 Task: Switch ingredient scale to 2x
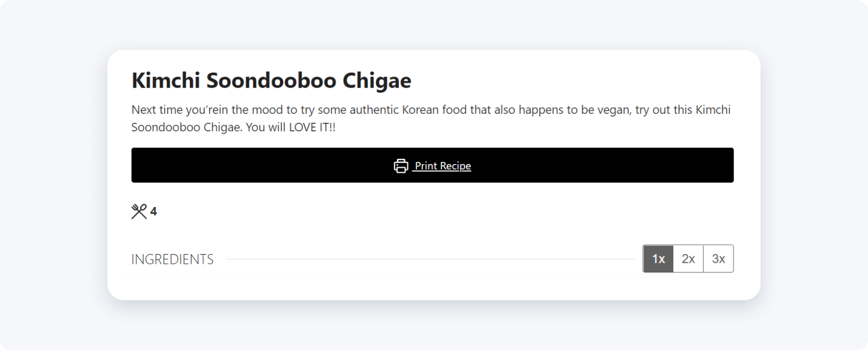point(688,259)
